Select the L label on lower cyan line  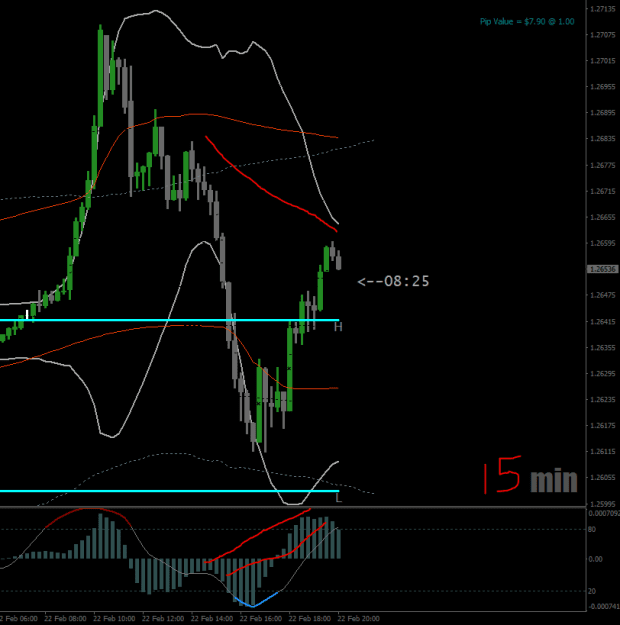pyautogui.click(x=339, y=498)
